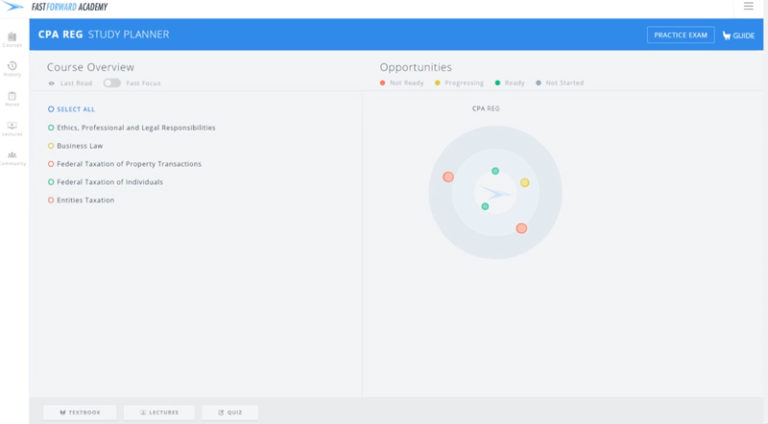
Task: Click the eye icon beside Last Read
Action: [x=51, y=83]
